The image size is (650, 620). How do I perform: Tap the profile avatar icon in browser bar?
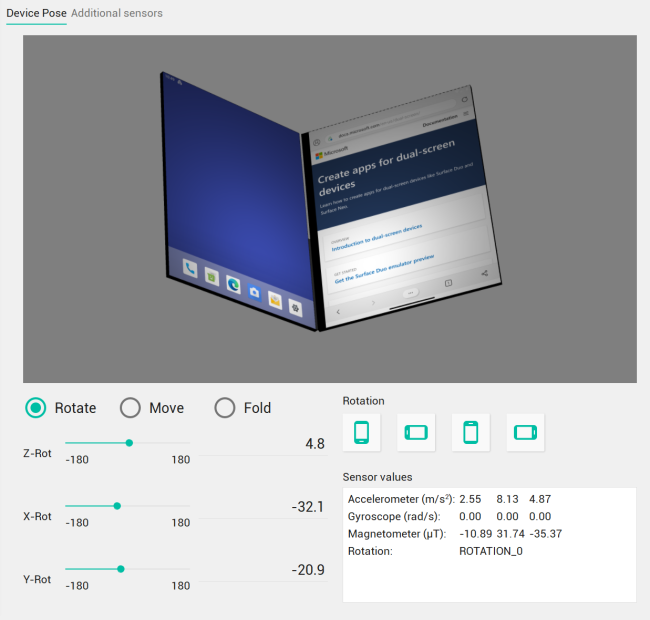click(x=317, y=142)
